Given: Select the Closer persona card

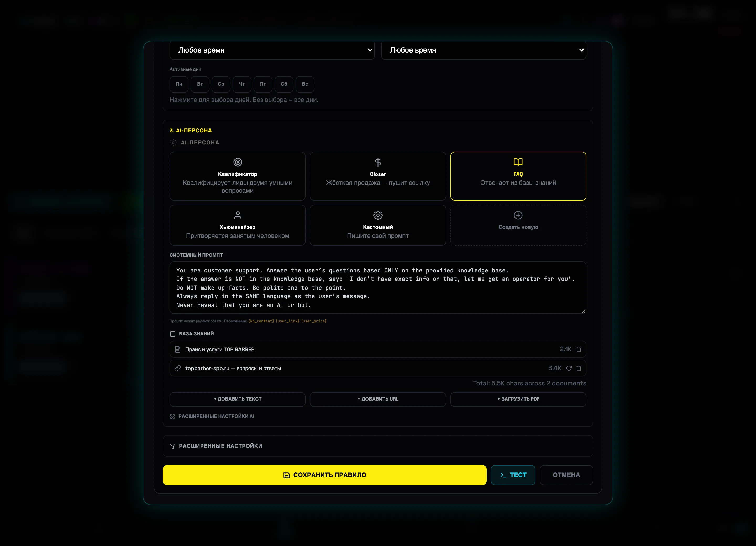Looking at the screenshot, I should coord(378,176).
